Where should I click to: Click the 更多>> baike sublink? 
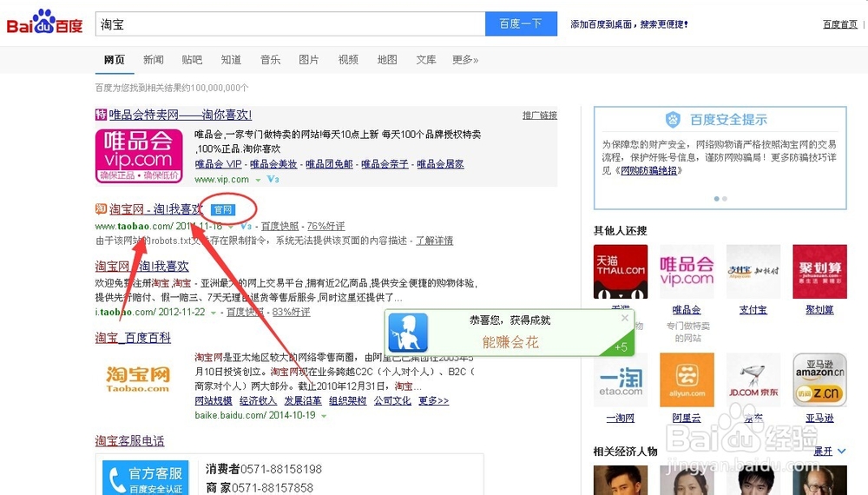click(433, 400)
